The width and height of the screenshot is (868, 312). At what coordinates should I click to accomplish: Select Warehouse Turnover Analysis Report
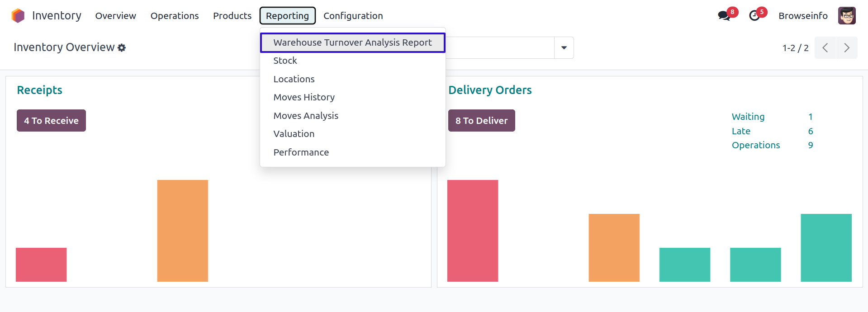pos(352,43)
